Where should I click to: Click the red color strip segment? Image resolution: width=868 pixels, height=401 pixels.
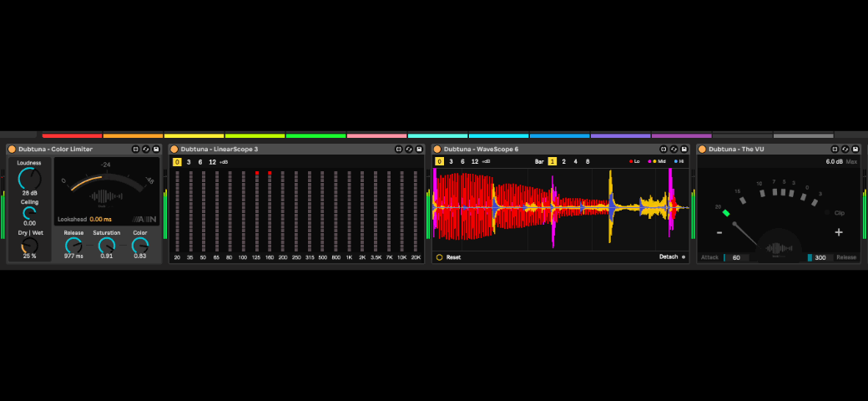point(72,135)
